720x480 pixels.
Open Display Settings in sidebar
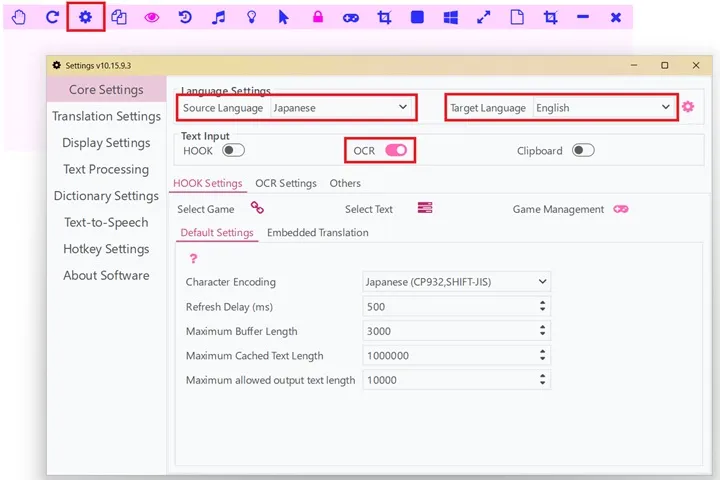(106, 143)
